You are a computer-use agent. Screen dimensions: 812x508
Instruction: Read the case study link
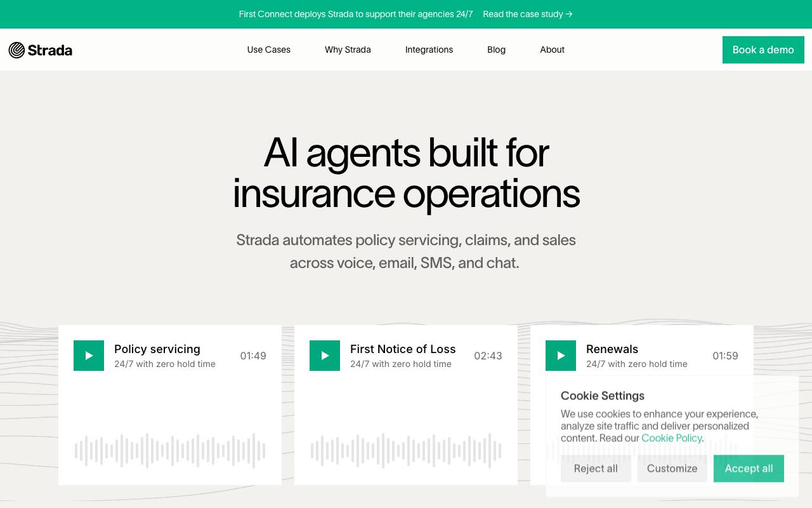point(528,14)
